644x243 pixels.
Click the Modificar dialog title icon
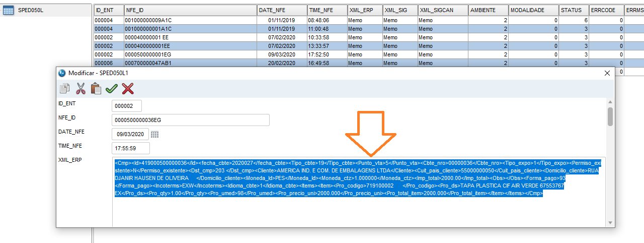(62, 73)
